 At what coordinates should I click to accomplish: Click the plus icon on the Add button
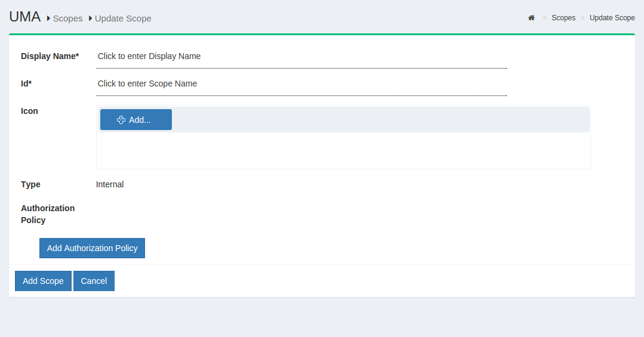click(x=121, y=120)
